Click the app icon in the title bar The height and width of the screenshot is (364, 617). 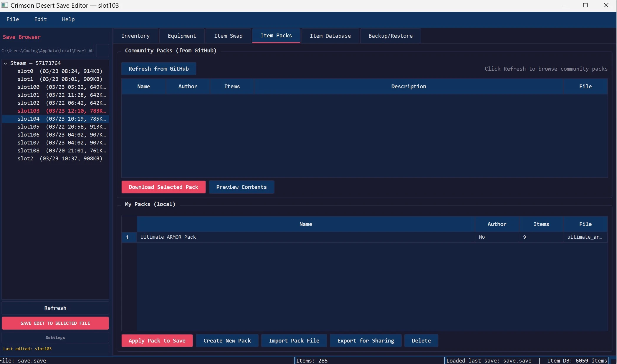click(x=4, y=5)
